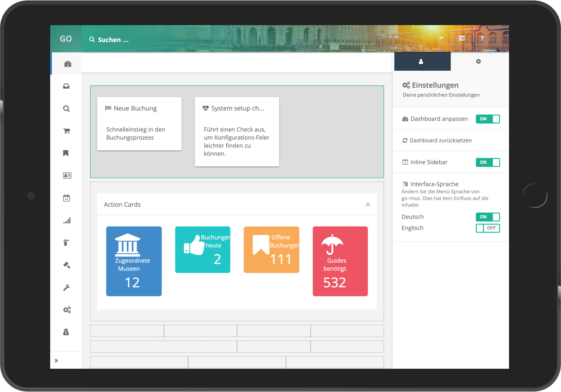The width and height of the screenshot is (561, 392).
Task: Open the Neue Buchung card
Action: tap(139, 124)
